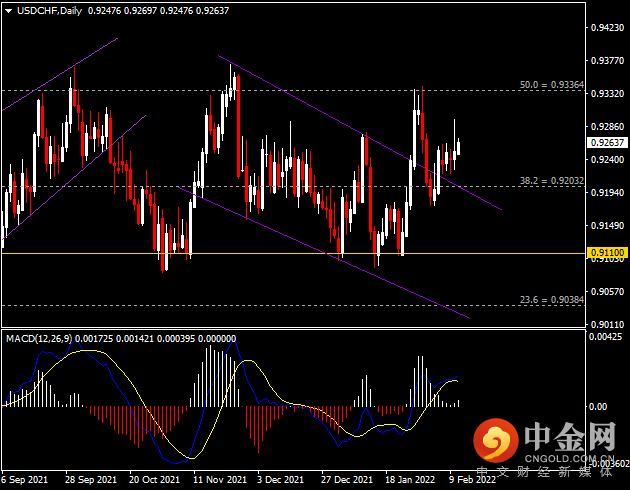Screen dimensions: 630x490
Task: Click the 0.92860 price axis label
Action: 608,127
